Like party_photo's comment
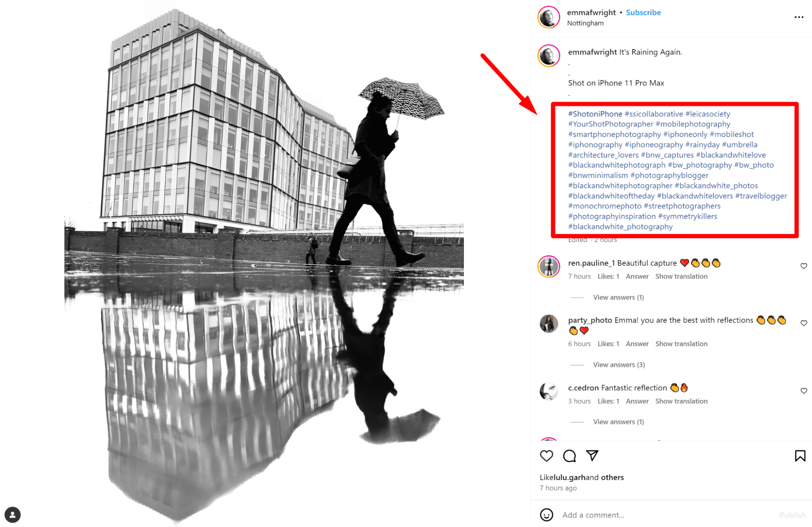Screen dimensions: 812x527 (x=803, y=323)
